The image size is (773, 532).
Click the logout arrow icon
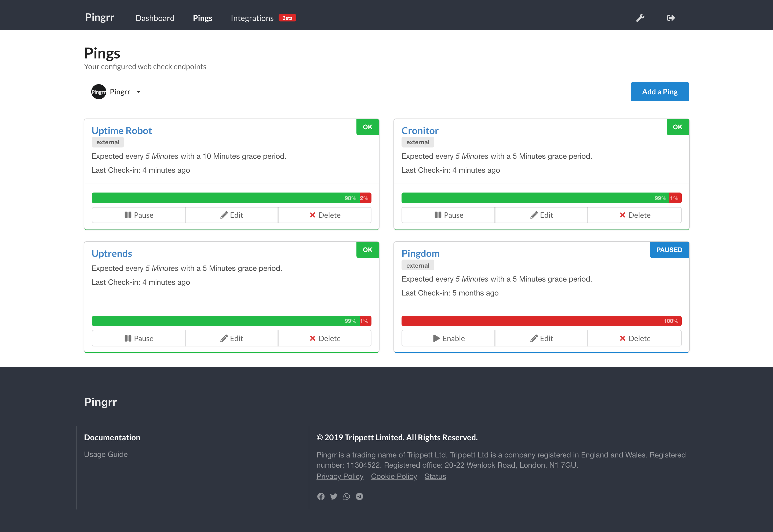670,18
